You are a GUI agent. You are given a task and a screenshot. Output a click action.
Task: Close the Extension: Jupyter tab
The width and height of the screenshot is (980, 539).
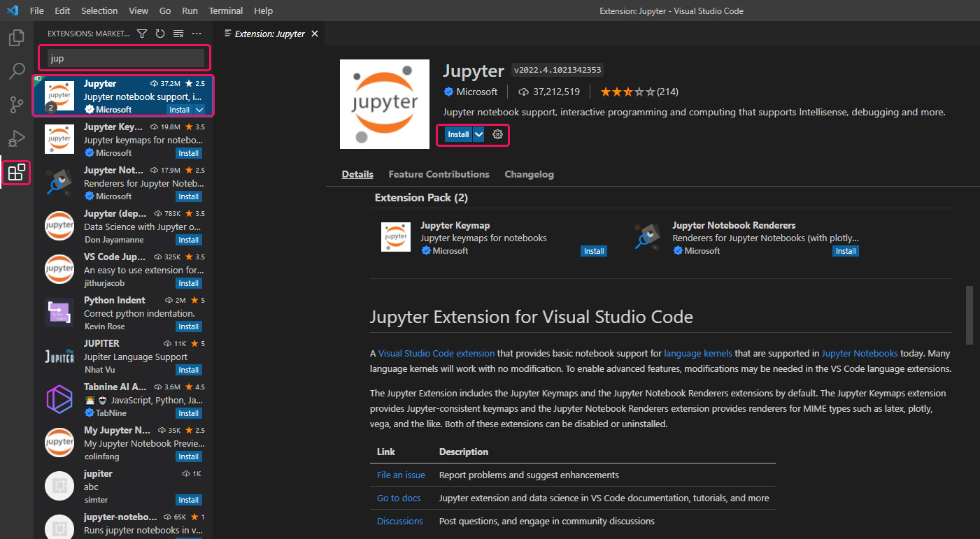point(315,34)
